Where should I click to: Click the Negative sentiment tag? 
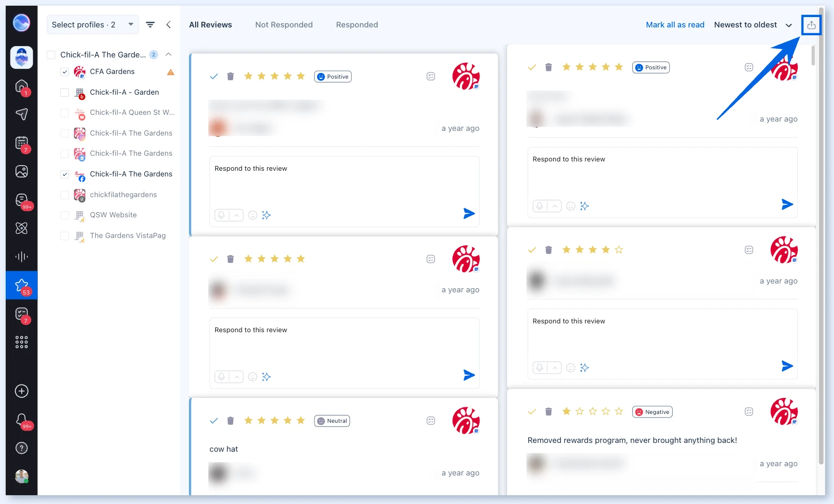(x=652, y=412)
